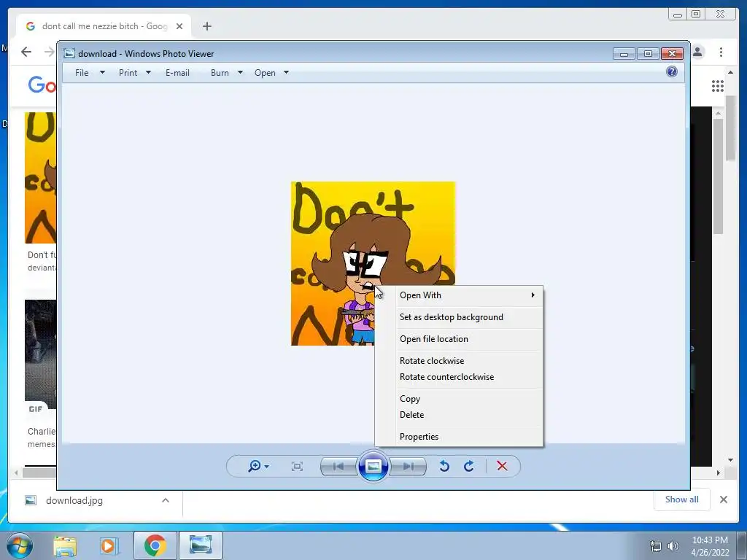This screenshot has width=747, height=560.
Task: Expand download.jpg options chevron
Action: tap(166, 500)
